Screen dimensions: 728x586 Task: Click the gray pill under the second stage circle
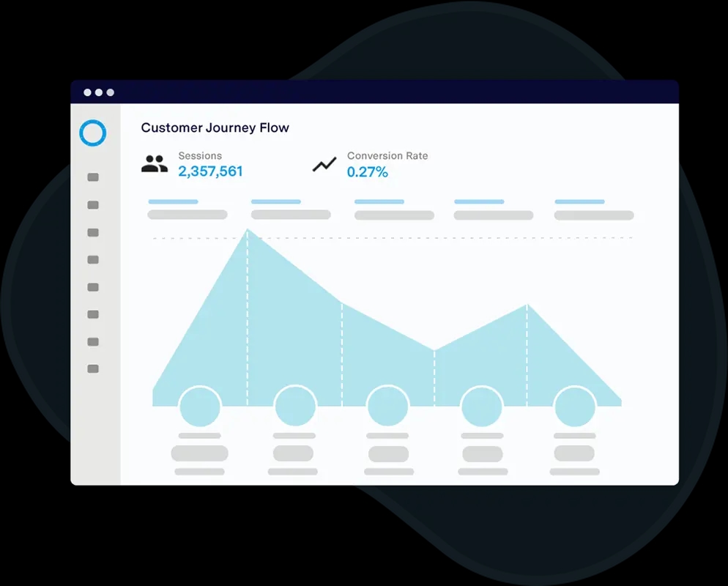(x=294, y=453)
